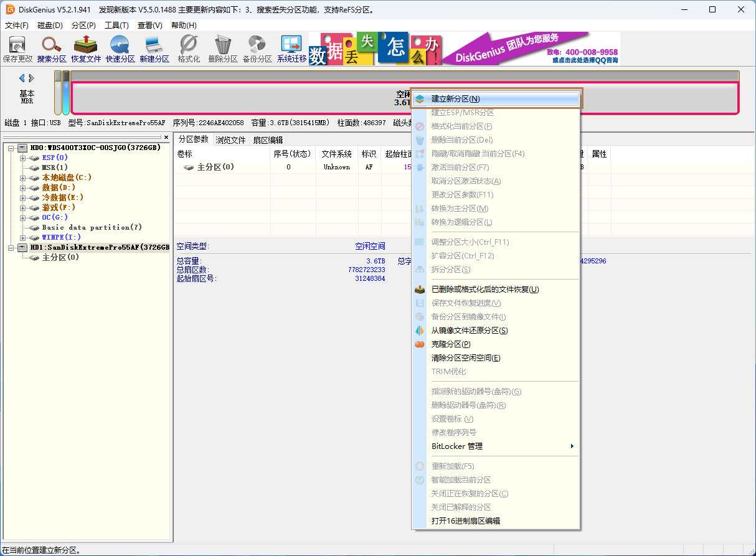756x556 pixels.
Task: Select HD0:WDS400T3X0C disk label in tree
Action: pos(95,148)
